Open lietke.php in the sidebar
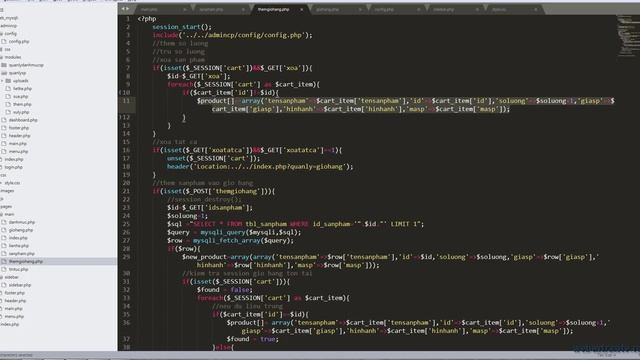The width and height of the screenshot is (640, 360). [22, 89]
